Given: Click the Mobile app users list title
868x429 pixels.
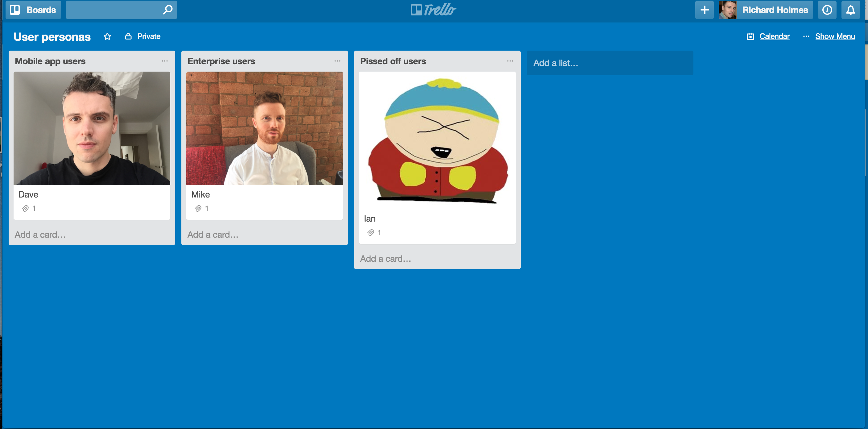Looking at the screenshot, I should [50, 61].
